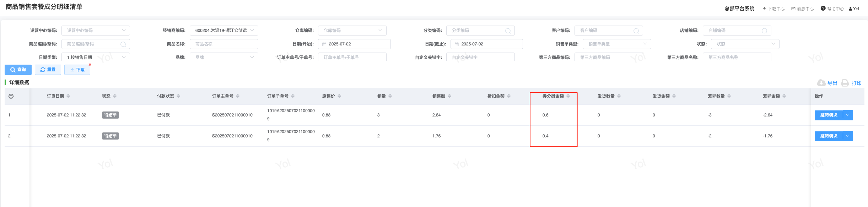This screenshot has height=207, width=868.
Task: Open 帮助中心 in the top bar
Action: coord(832,9)
